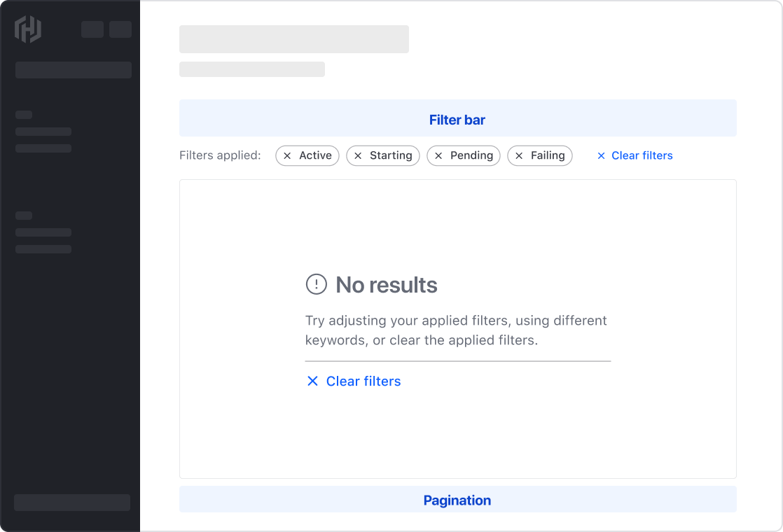783x532 pixels.
Task: Remove the Active filter using its X icon
Action: tap(287, 155)
